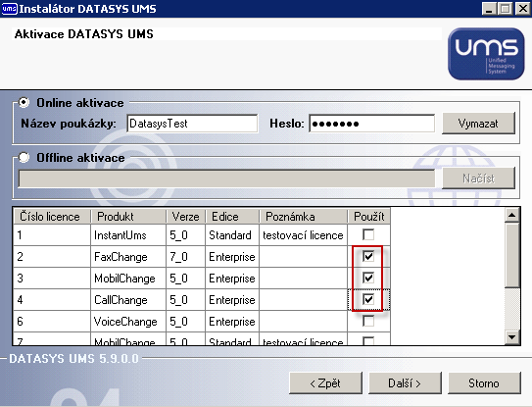Minimize the installer window

tap(489, 9)
